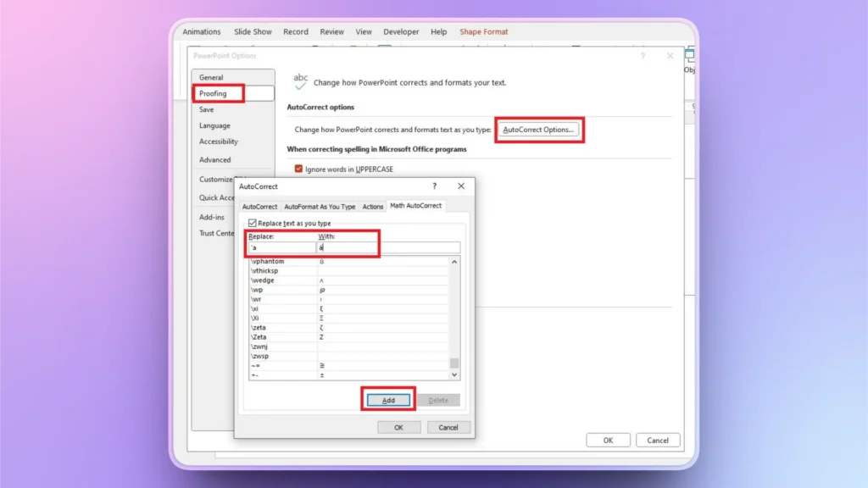
Task: Click the Review menu item
Action: click(x=331, y=31)
